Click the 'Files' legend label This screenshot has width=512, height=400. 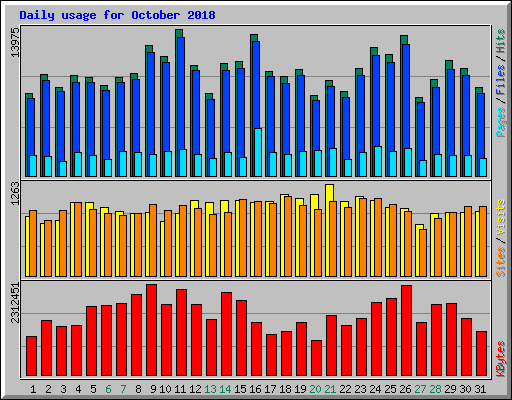point(500,79)
